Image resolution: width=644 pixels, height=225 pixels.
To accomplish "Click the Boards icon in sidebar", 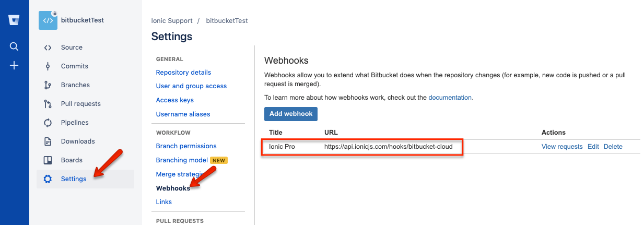I will pyautogui.click(x=48, y=160).
